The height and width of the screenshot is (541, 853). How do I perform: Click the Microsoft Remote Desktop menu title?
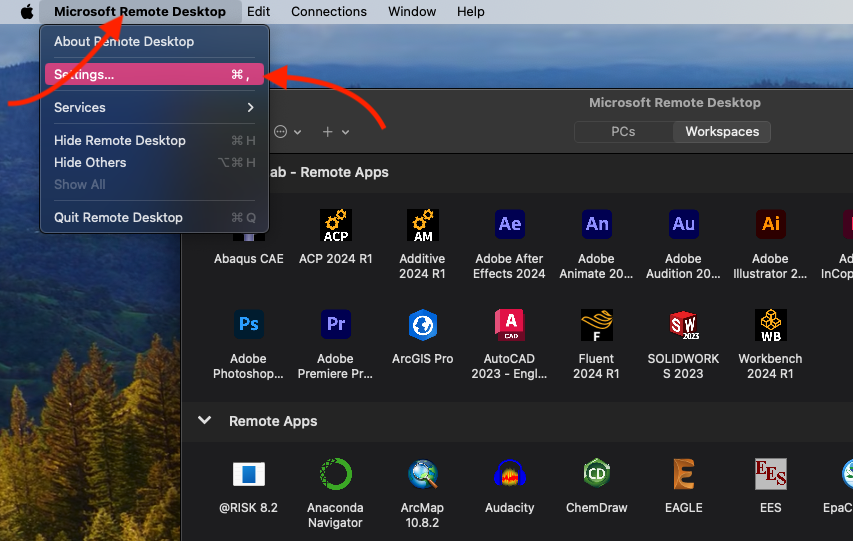[140, 11]
